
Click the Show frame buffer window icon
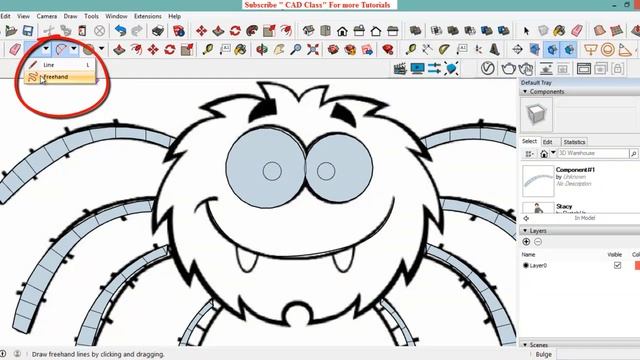pyautogui.click(x=584, y=69)
